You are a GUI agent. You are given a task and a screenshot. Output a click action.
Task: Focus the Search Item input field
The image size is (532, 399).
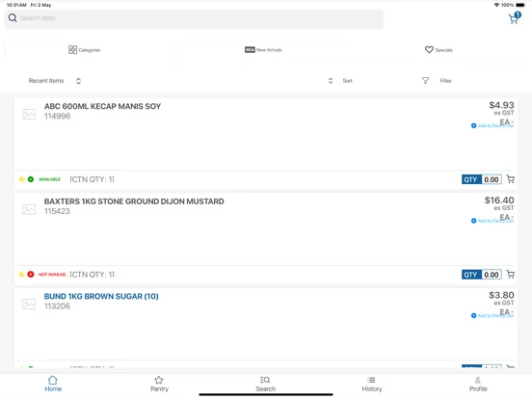[x=194, y=18]
